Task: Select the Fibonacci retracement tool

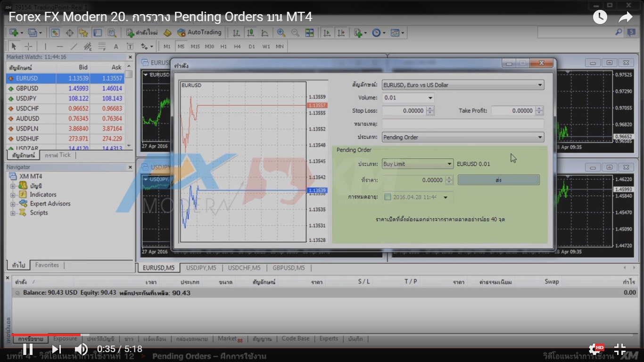Action: pos(102,46)
